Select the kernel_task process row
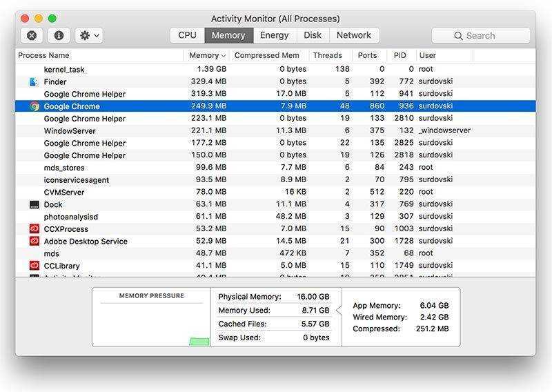 point(275,70)
